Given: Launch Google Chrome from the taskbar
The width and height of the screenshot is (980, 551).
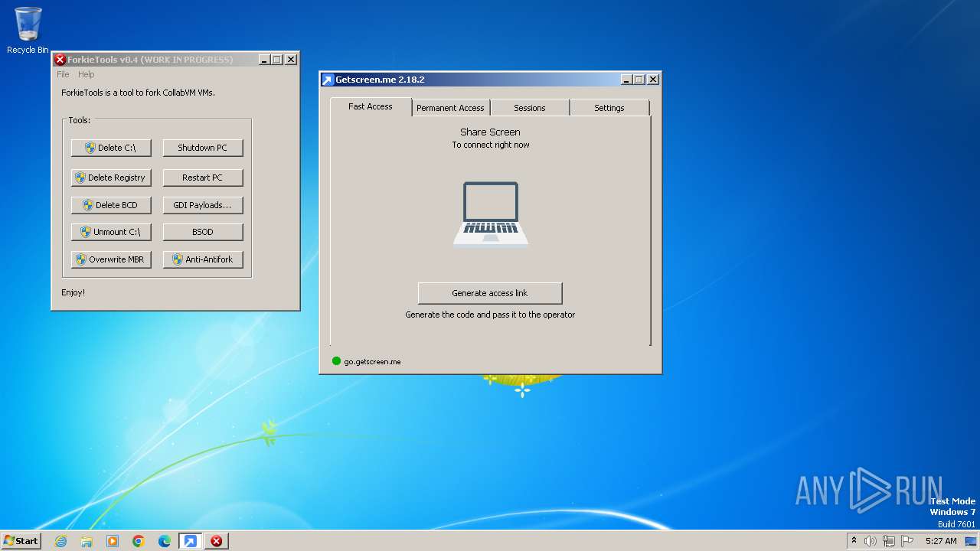Looking at the screenshot, I should coord(139,541).
